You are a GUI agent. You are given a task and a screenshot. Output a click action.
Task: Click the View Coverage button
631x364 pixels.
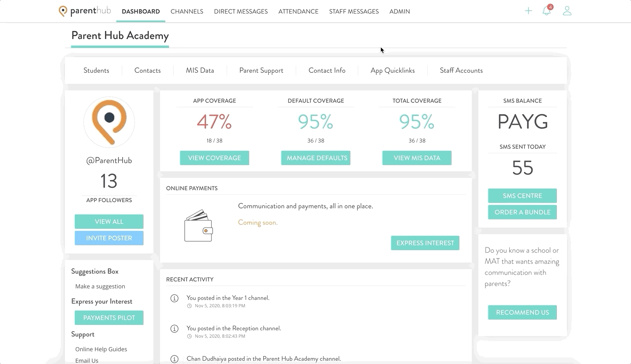coord(214,158)
